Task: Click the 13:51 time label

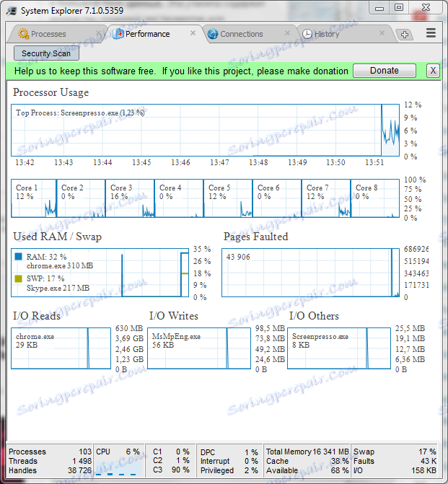Action: [374, 162]
